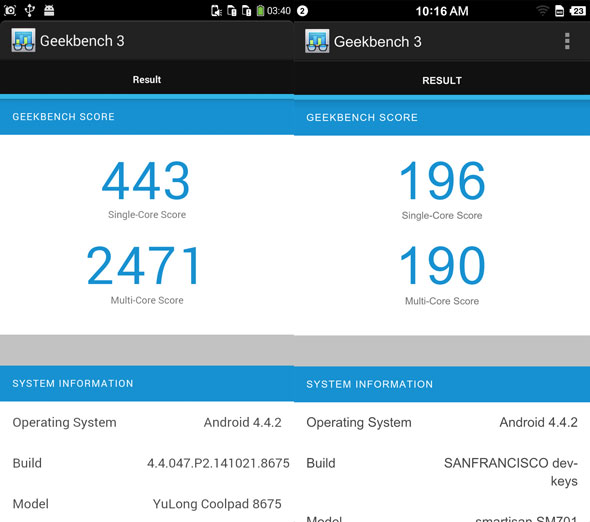Tap the screenshot camera status icon
Screen dimensions: 590x522
click(x=10, y=10)
